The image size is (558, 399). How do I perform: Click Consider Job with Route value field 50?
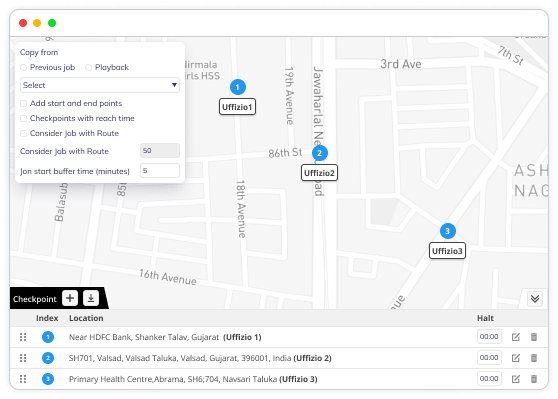160,151
